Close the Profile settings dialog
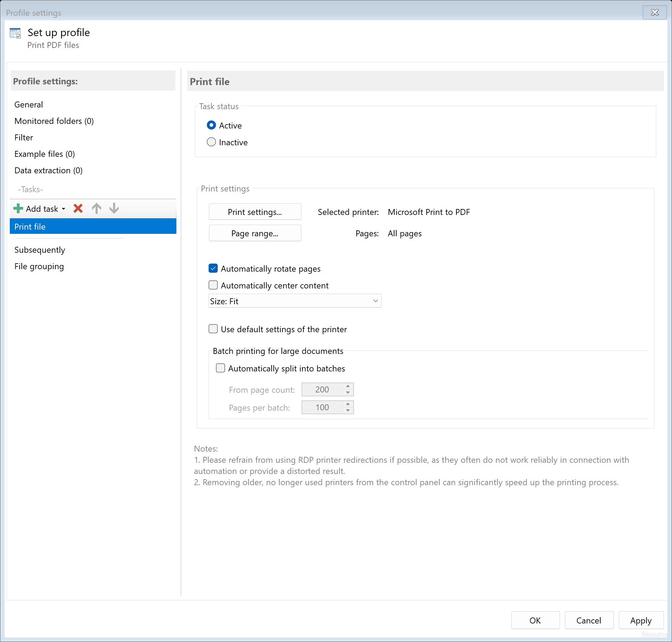 pos(654,13)
